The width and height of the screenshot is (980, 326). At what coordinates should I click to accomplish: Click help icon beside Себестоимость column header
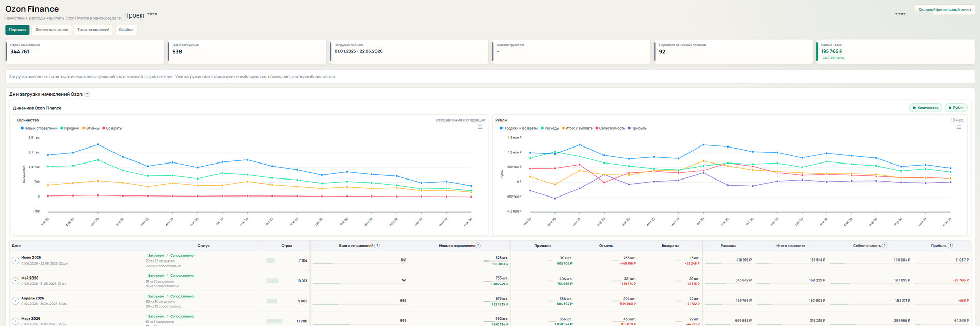[885, 246]
